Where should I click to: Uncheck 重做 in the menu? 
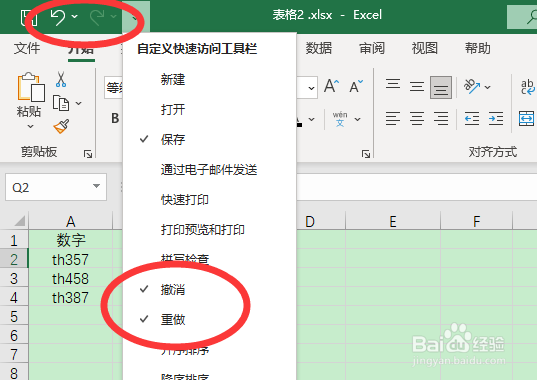click(210, 319)
